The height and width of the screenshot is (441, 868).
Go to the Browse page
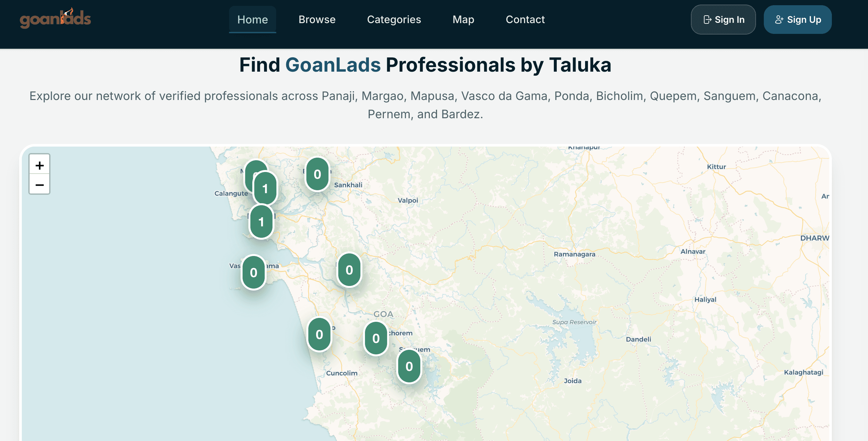pyautogui.click(x=317, y=20)
